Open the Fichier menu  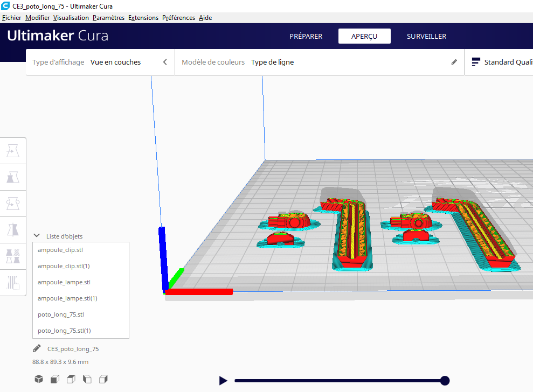(11, 18)
